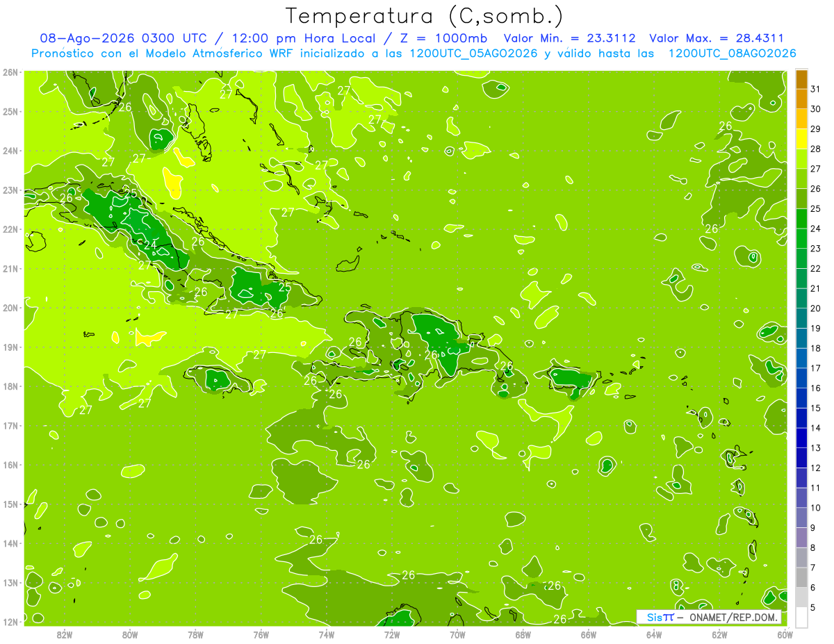Viewport: 834px width, 644px height.
Task: Click the "62W" longitude axis label
Action: tap(719, 635)
